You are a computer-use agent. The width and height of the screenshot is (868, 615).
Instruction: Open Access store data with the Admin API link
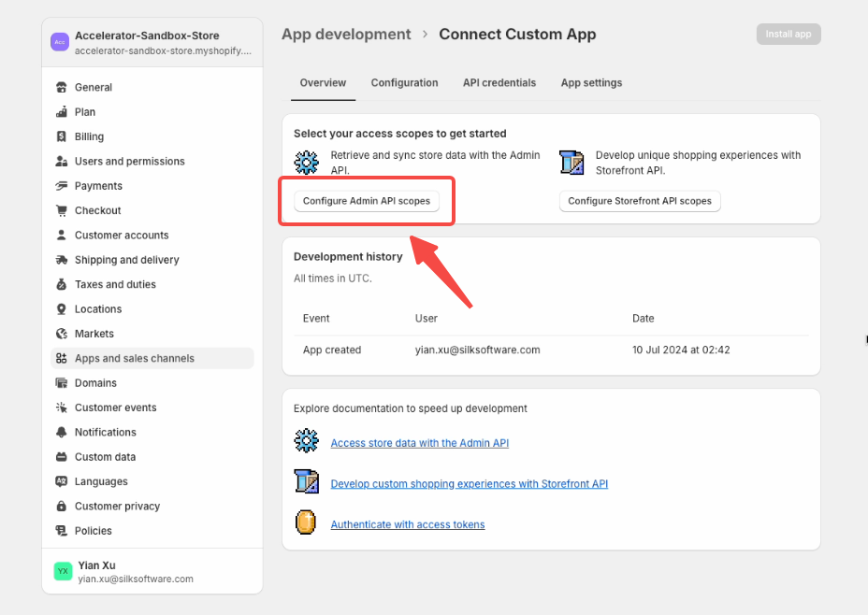coord(420,443)
